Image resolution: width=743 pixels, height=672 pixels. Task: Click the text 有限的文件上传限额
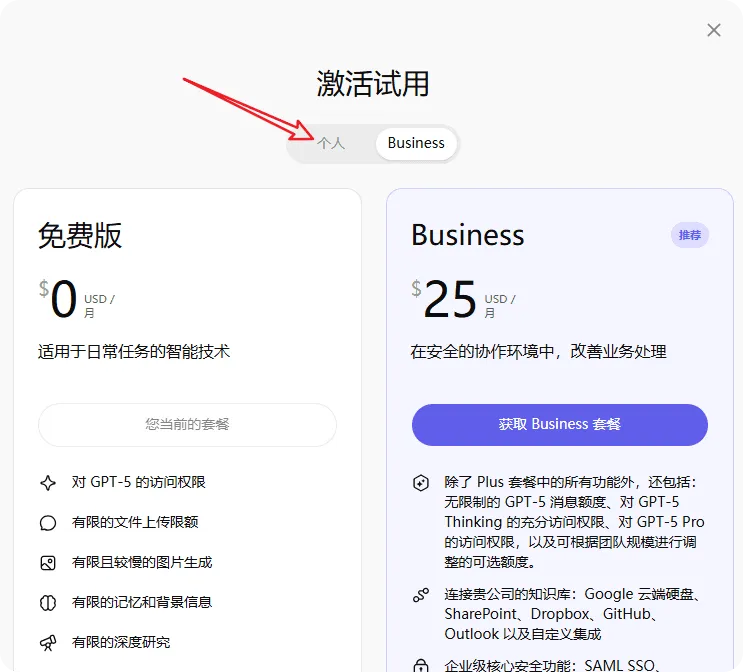[135, 522]
